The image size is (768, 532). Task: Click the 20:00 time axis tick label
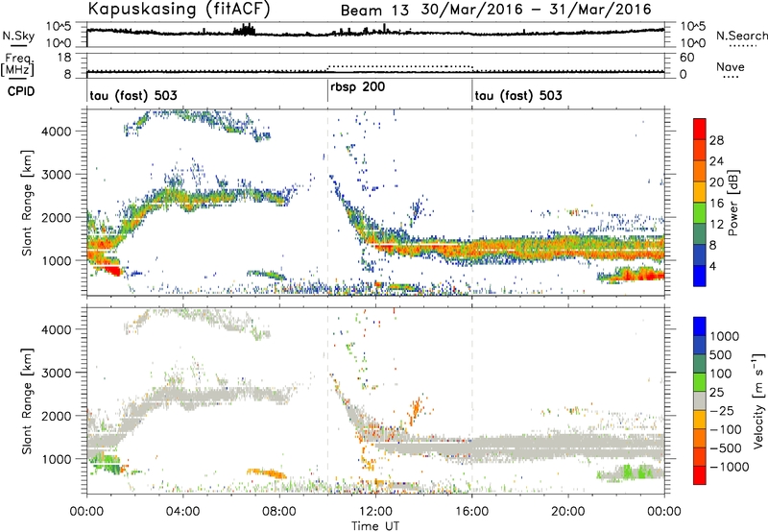click(x=567, y=512)
